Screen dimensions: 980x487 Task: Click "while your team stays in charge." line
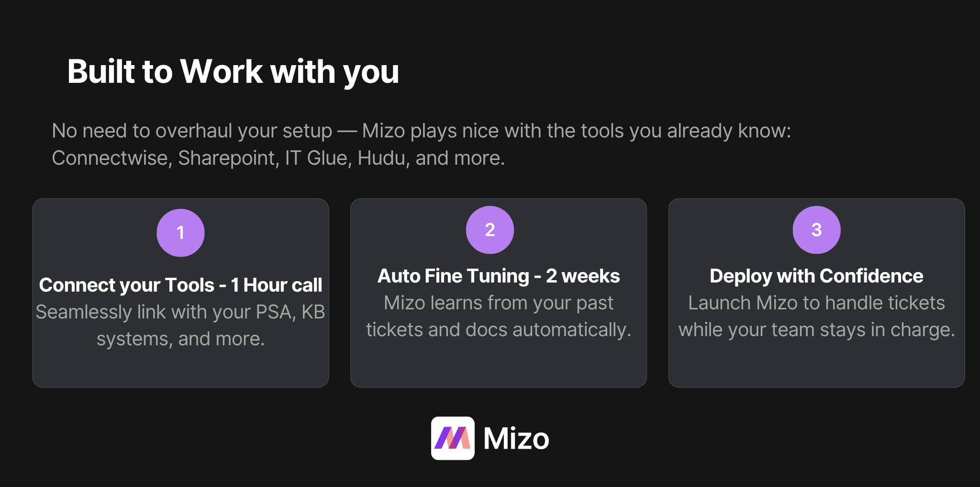pyautogui.click(x=816, y=329)
